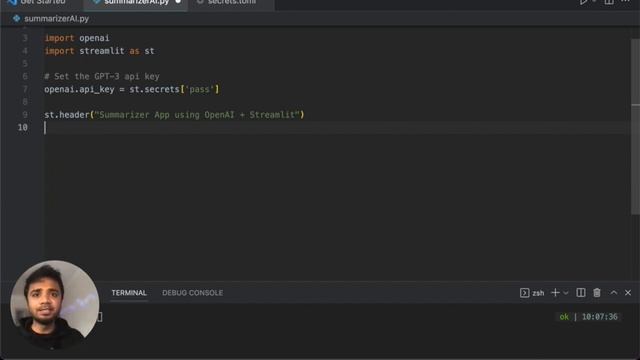The image size is (640, 360).
Task: Click line number 7 in the gutter
Action: tap(25, 89)
